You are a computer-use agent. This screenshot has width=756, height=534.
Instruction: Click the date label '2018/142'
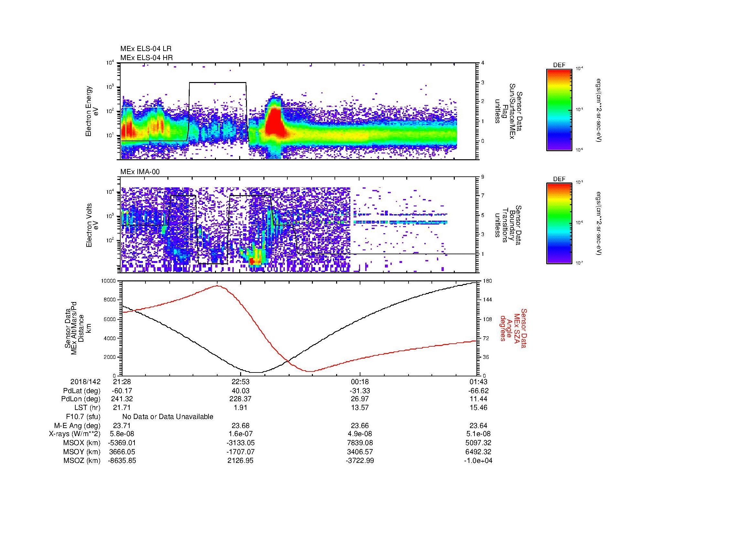point(86,382)
